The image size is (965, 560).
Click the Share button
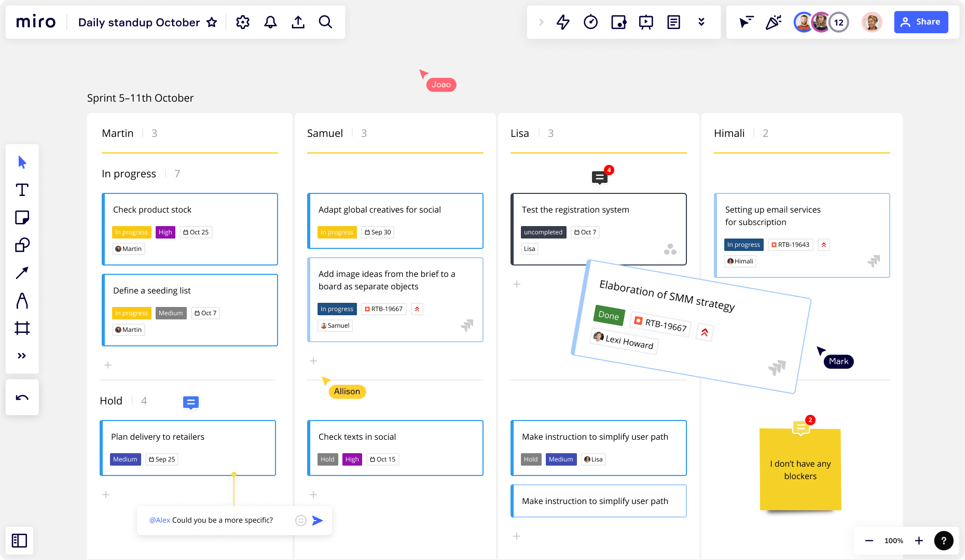(921, 22)
